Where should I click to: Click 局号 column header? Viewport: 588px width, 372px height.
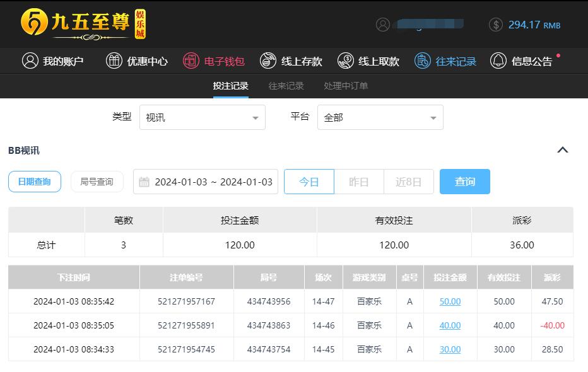(269, 277)
